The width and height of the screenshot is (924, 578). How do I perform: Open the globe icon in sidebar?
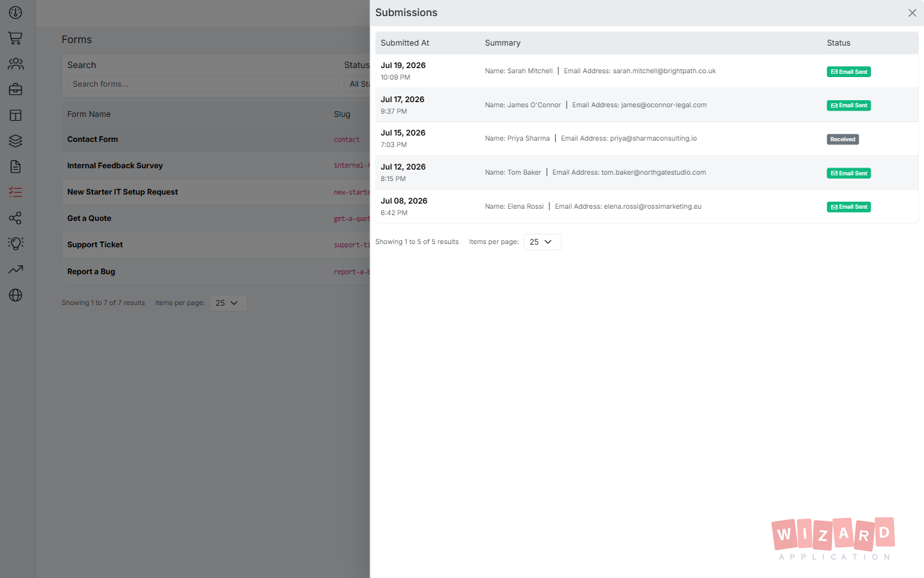point(15,295)
